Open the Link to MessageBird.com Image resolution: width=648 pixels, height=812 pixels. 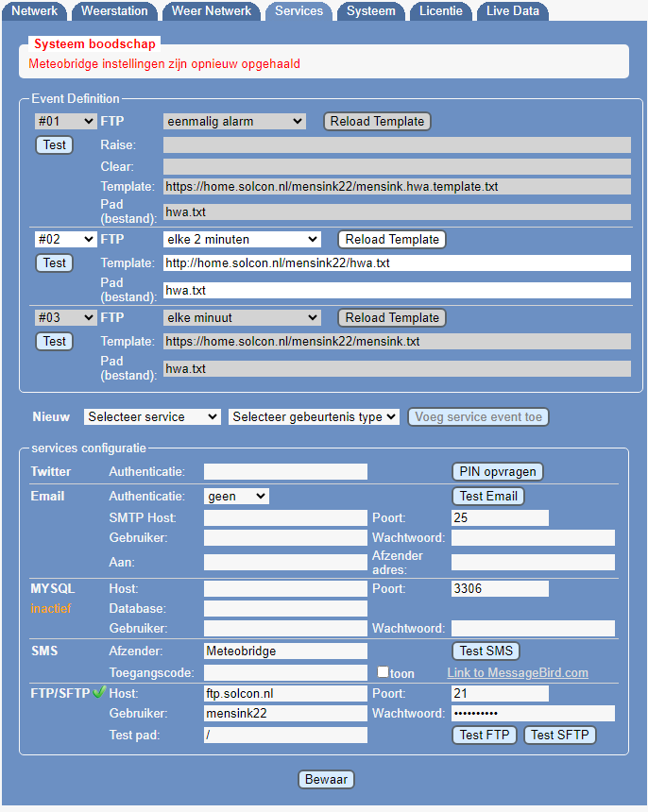pyautogui.click(x=518, y=672)
